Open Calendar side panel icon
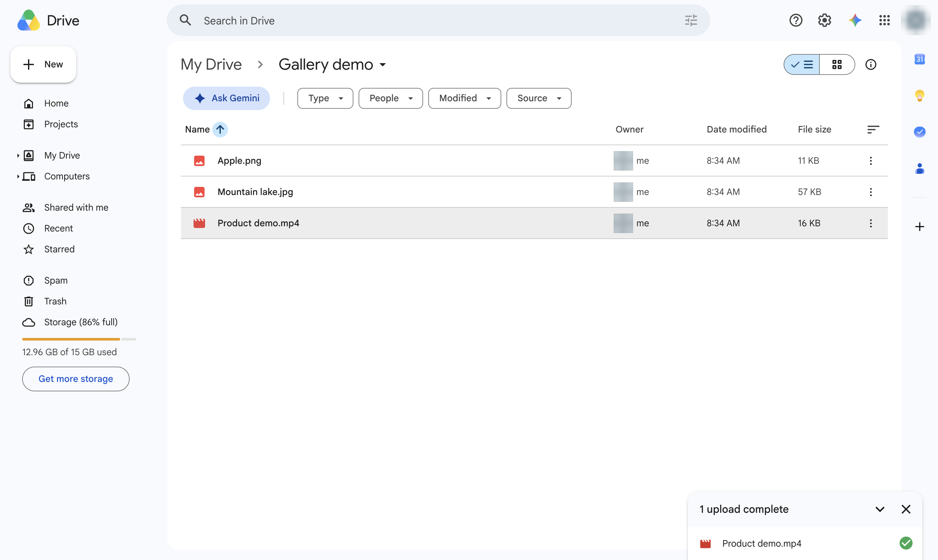This screenshot has width=938, height=560. coord(919,59)
